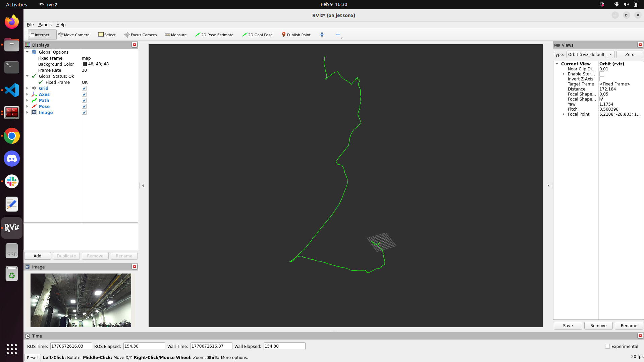This screenshot has width=644, height=362.
Task: Expand the Path display tree item
Action: point(27,101)
